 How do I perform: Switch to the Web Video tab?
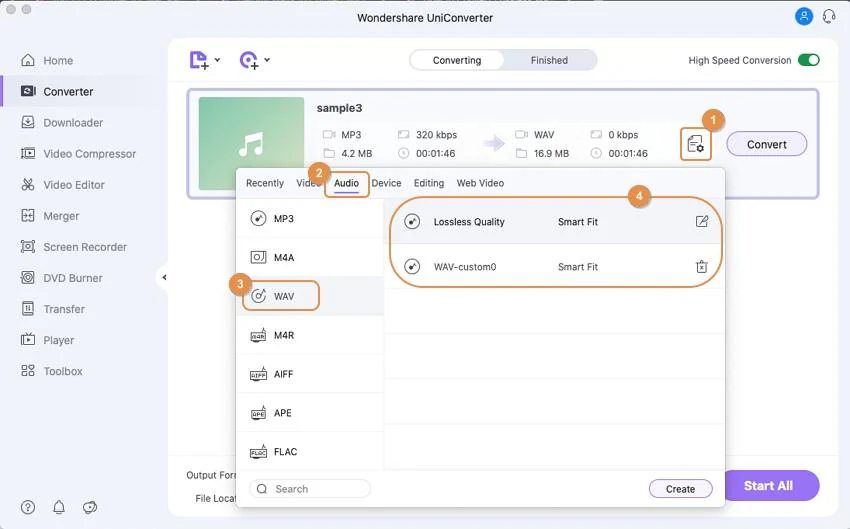(480, 183)
